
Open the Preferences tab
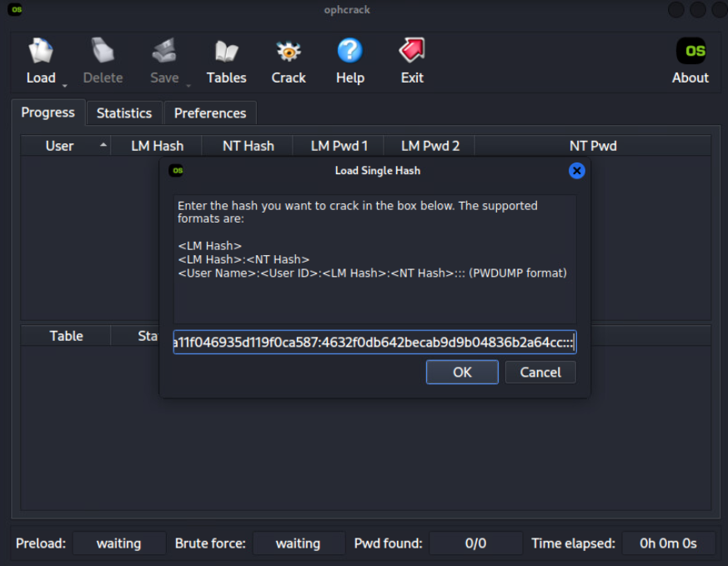coord(210,113)
